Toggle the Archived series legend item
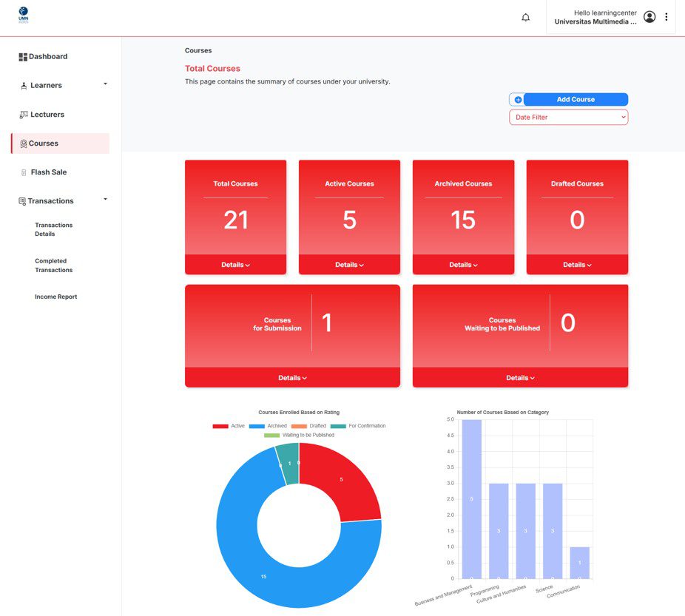Image resolution: width=685 pixels, height=616 pixels. click(x=268, y=426)
